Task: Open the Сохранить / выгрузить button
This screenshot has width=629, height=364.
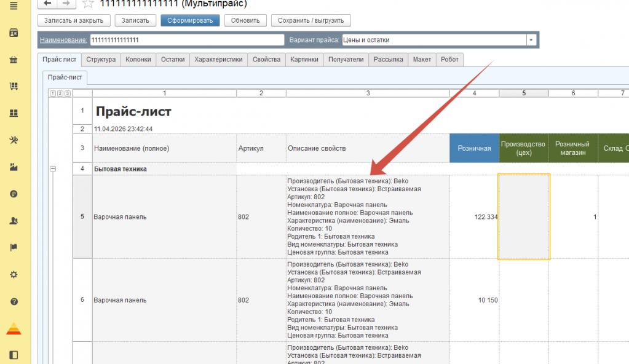Action: pos(311,20)
